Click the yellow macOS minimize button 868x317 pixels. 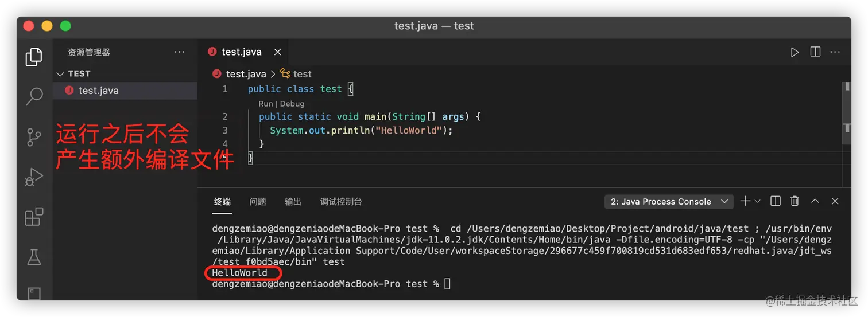click(47, 26)
